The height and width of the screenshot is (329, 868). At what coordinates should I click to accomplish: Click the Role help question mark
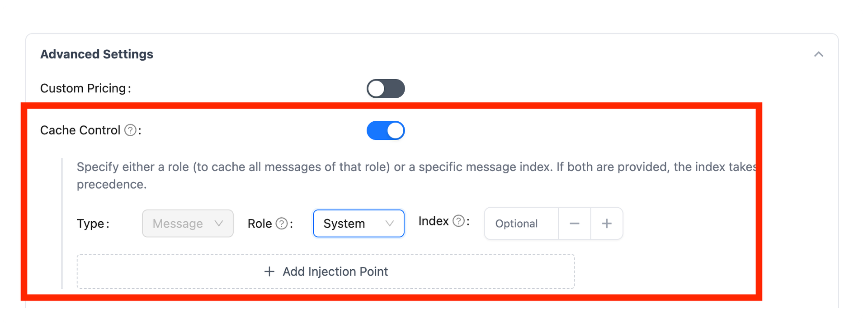click(x=282, y=222)
